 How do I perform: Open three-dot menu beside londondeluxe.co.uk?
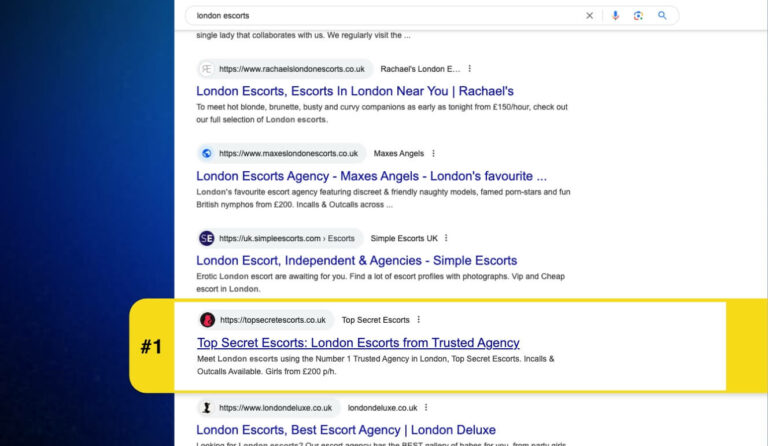click(x=426, y=408)
